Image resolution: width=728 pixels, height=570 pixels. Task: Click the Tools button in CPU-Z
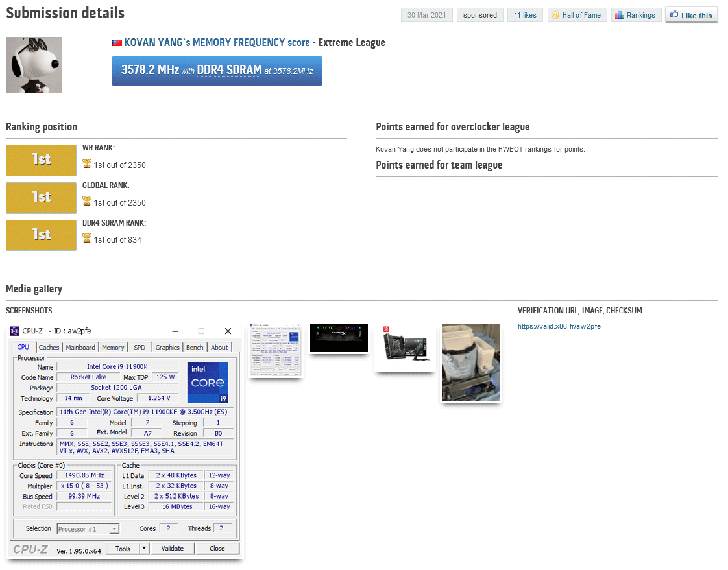(123, 548)
